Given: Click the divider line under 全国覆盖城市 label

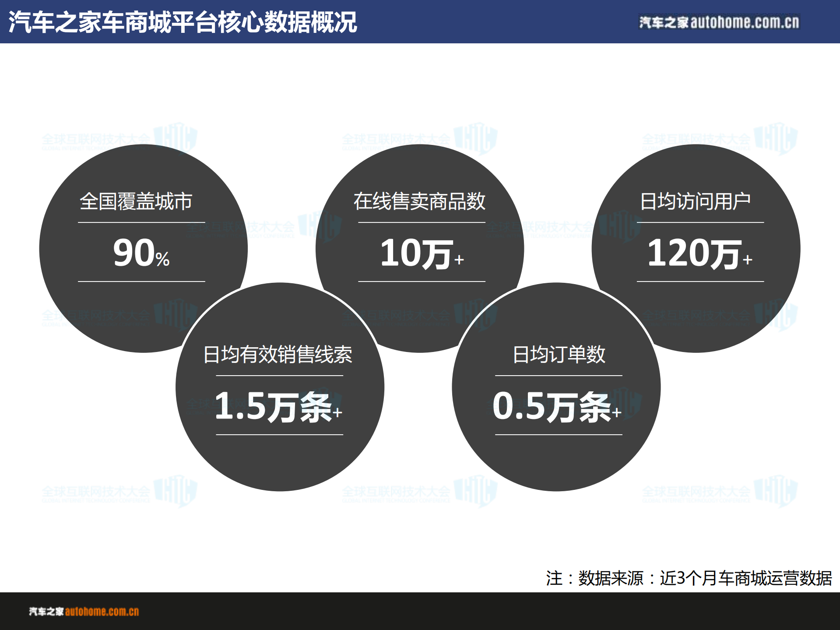Looking at the screenshot, I should (141, 222).
